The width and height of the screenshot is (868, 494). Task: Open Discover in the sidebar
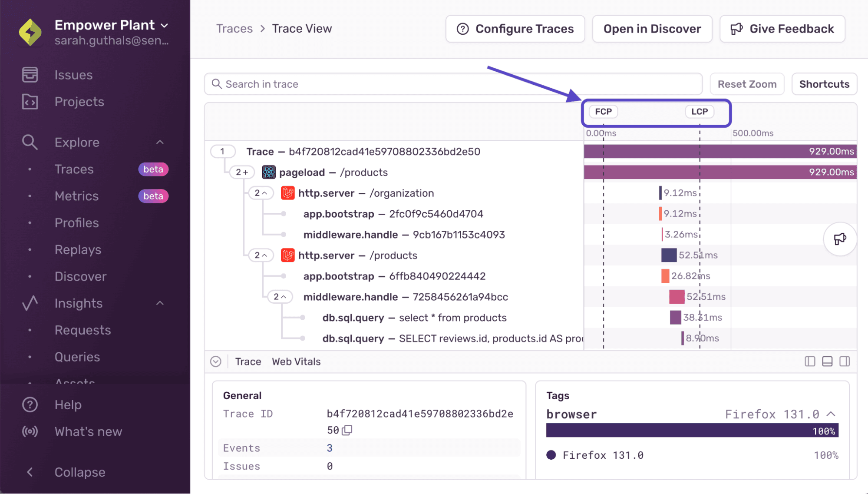tap(80, 276)
